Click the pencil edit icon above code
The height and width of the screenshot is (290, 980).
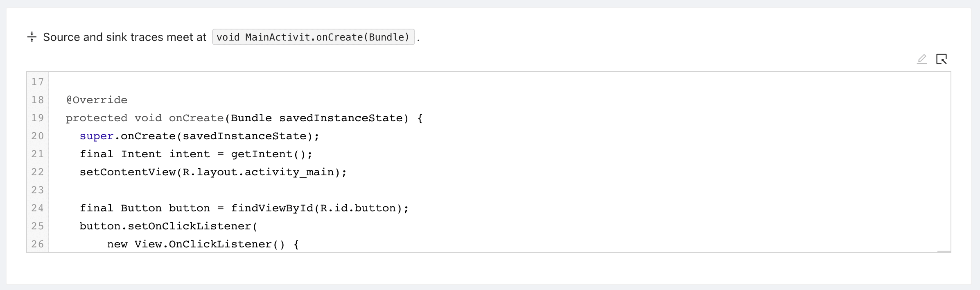pos(921,59)
